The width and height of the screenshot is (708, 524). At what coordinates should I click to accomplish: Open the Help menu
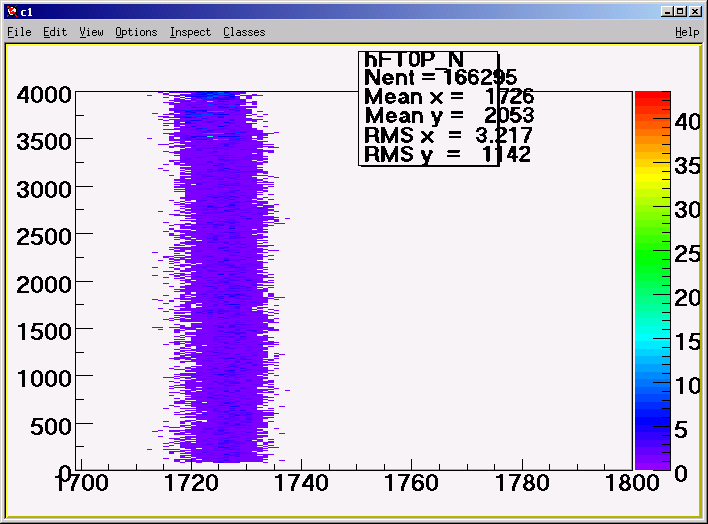tap(687, 32)
